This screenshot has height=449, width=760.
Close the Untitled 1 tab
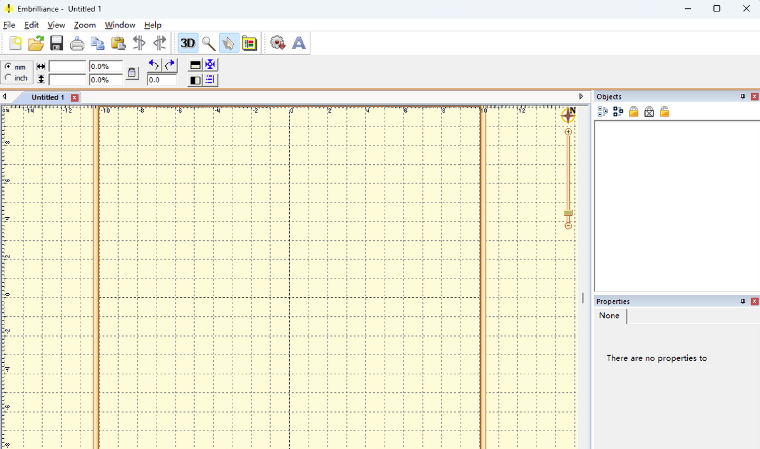coord(74,97)
